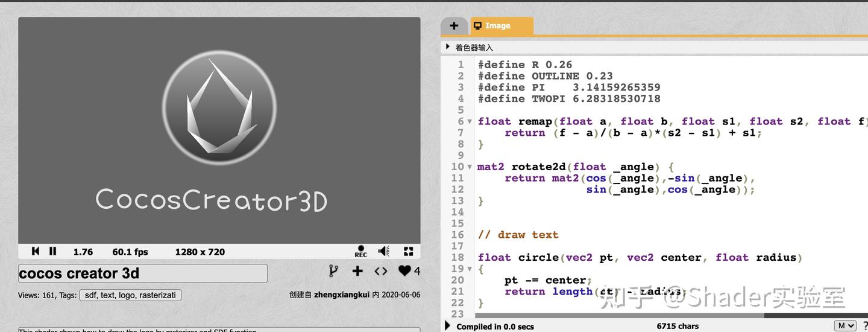Click the shader preview canvas
868x332 pixels.
click(219, 130)
